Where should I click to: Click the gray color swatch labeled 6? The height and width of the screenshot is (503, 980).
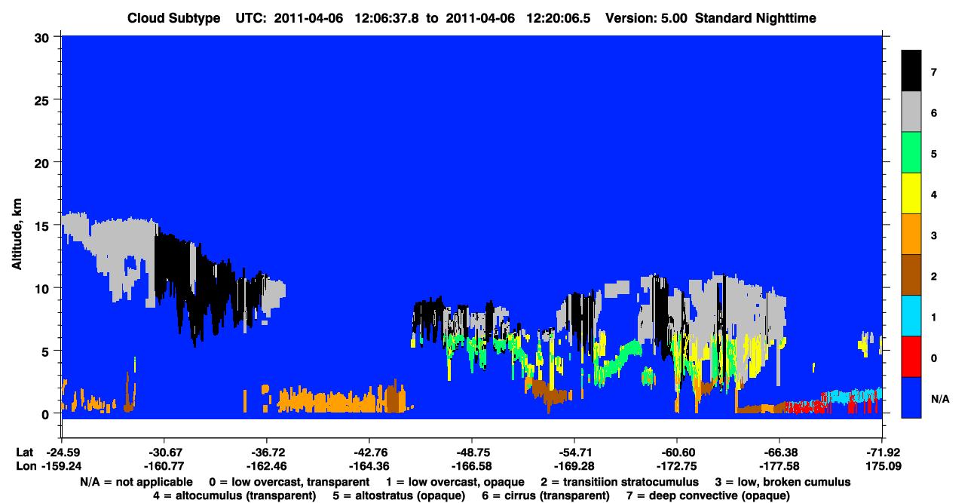(911, 112)
